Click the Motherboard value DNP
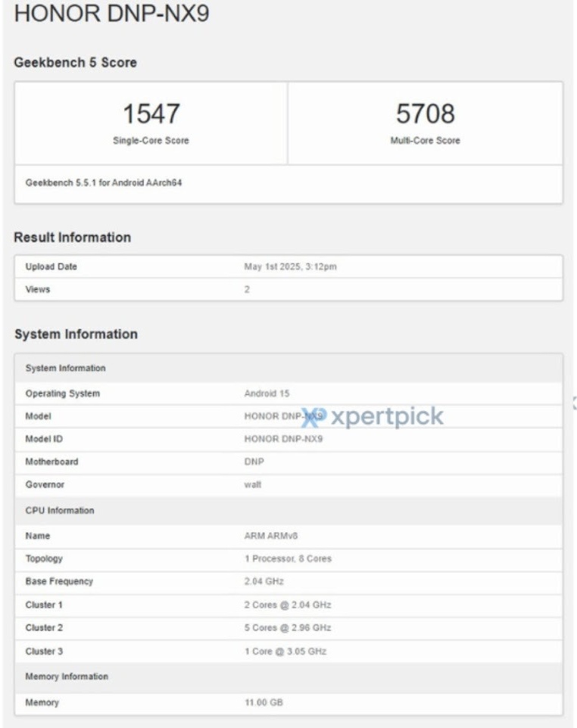This screenshot has width=577, height=728. [x=254, y=462]
